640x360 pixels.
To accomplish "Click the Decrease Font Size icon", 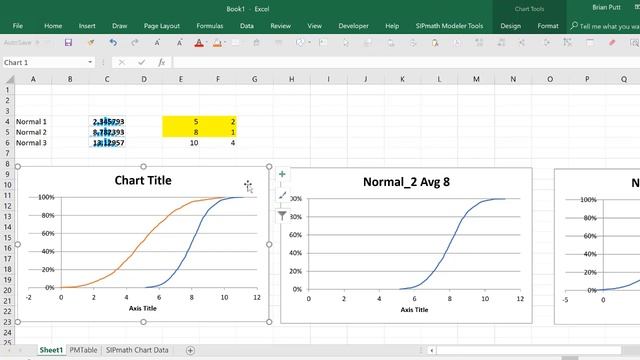I will point(179,42).
